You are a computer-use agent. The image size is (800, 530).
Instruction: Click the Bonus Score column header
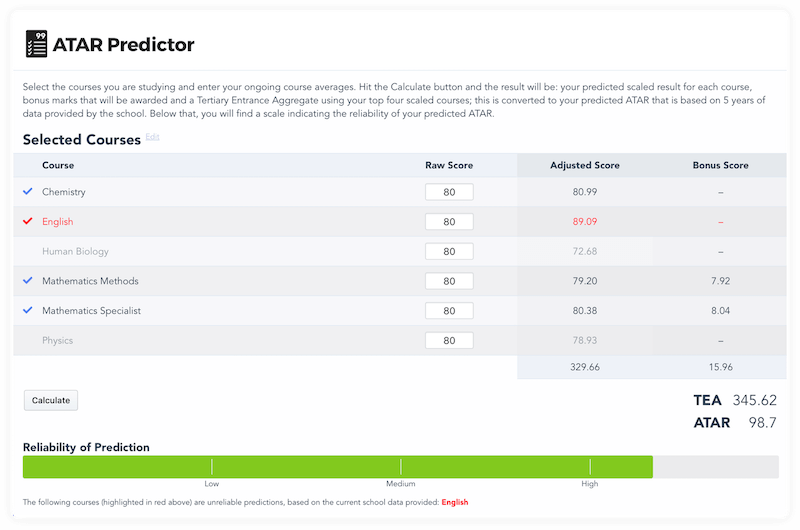tap(720, 165)
